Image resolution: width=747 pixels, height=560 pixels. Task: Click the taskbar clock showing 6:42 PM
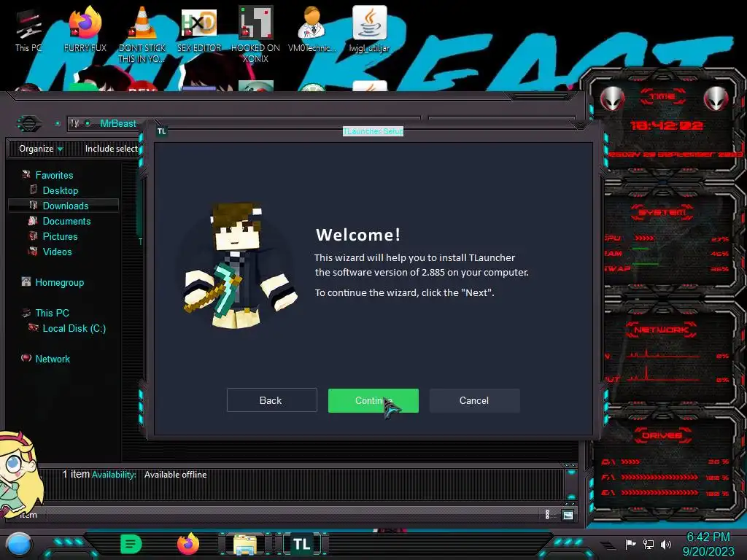click(708, 544)
